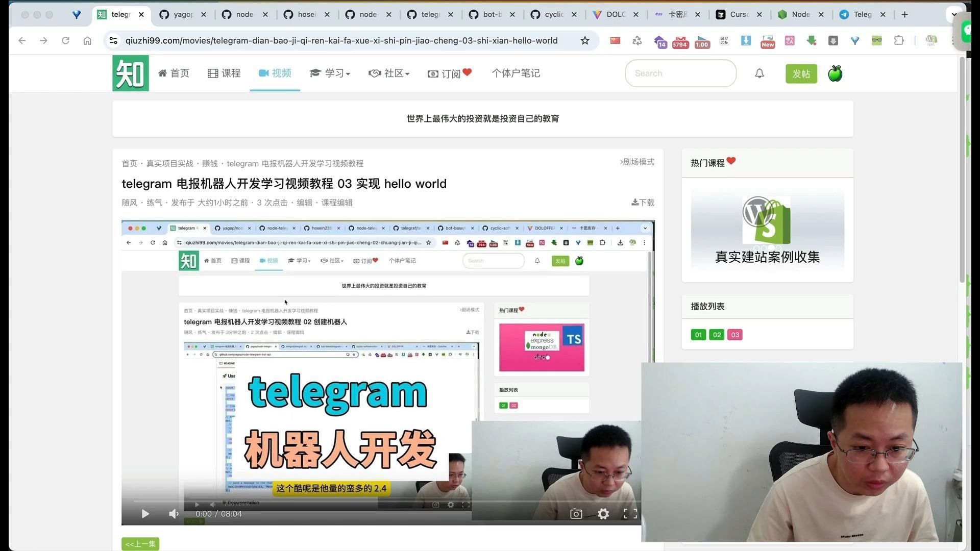
Task: Download the video via the 下载 icon
Action: (x=643, y=202)
